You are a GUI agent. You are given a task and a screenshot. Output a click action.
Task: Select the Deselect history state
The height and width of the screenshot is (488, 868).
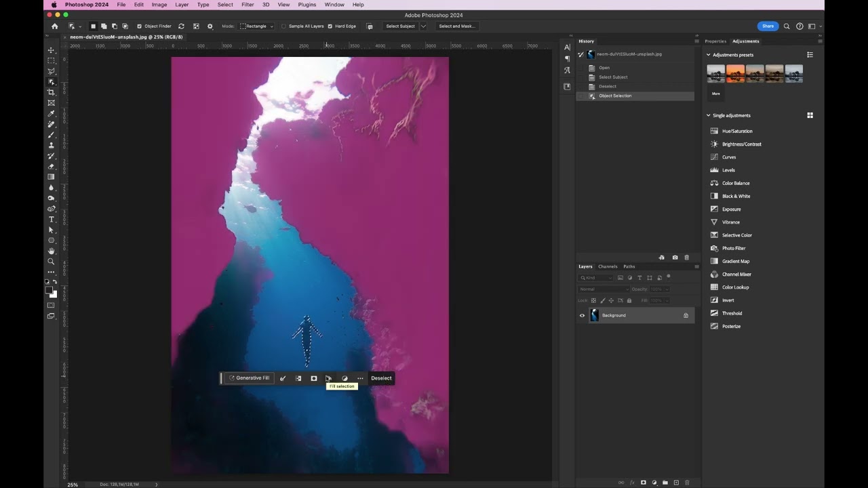pyautogui.click(x=608, y=86)
